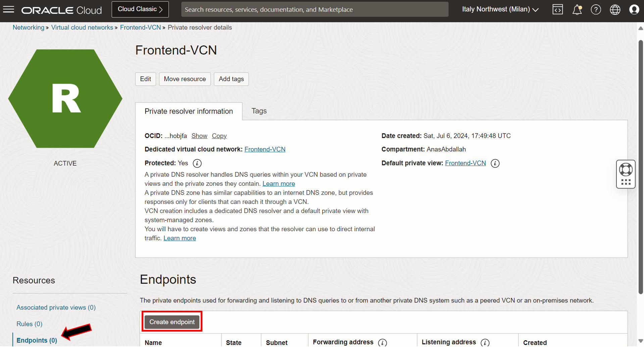Show info about Default private view
The width and height of the screenshot is (644, 347).
[x=495, y=163]
